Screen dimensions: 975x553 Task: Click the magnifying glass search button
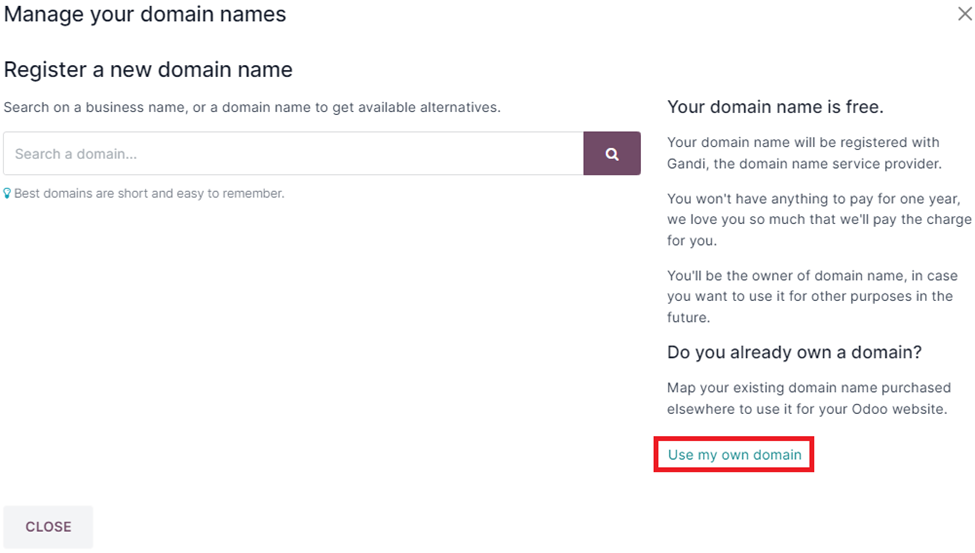[612, 154]
